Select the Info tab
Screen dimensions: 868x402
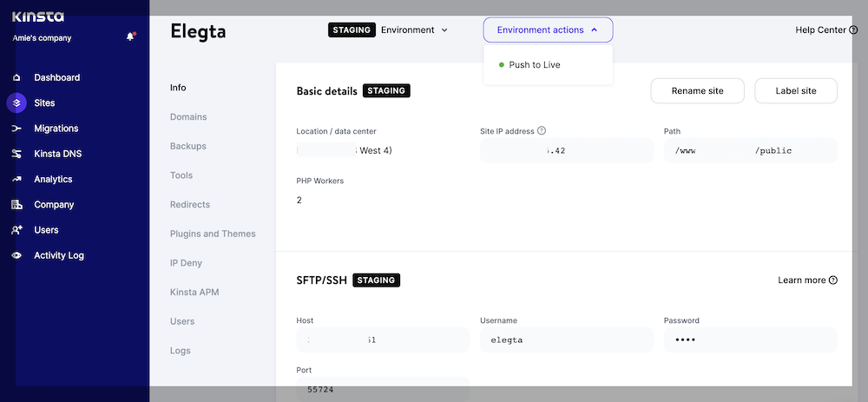[178, 88]
